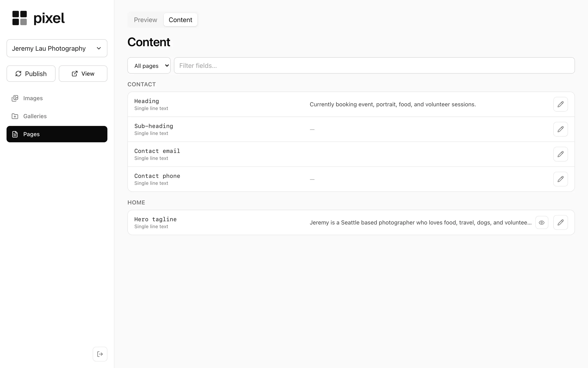Click the pixel logo
This screenshot has width=588, height=368.
click(x=38, y=18)
